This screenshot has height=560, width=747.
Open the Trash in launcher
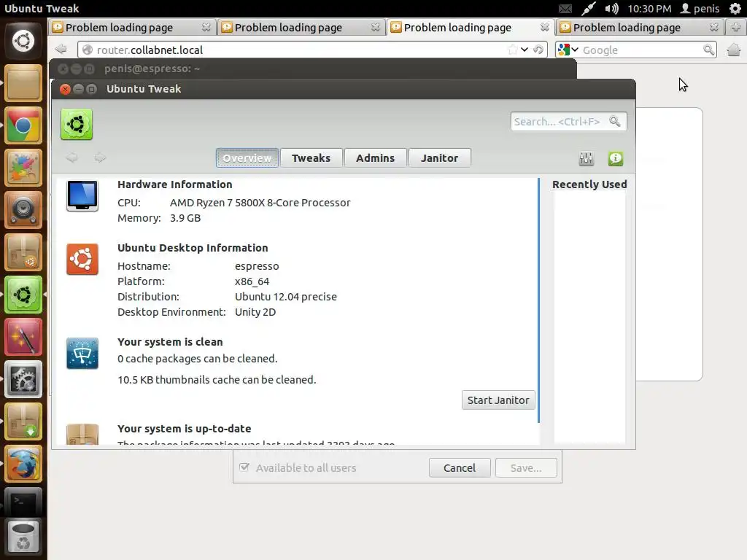(x=23, y=537)
